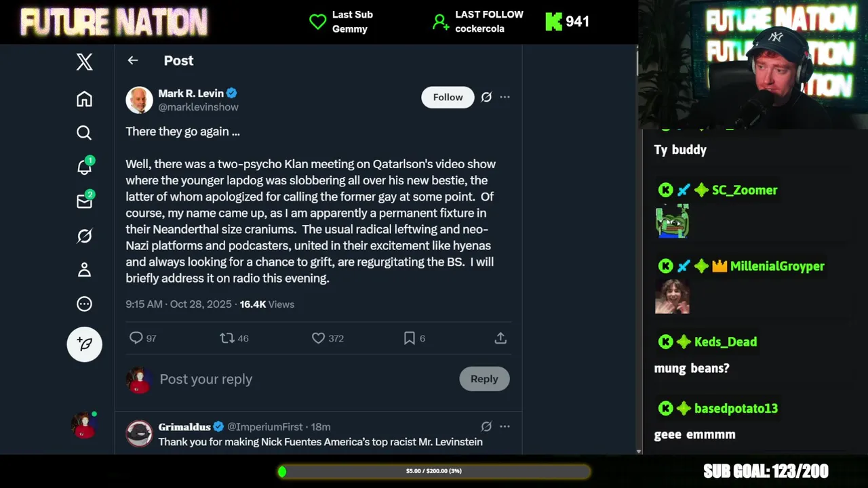Open more options on Levin's post
Image resolution: width=868 pixels, height=488 pixels.
(x=505, y=97)
